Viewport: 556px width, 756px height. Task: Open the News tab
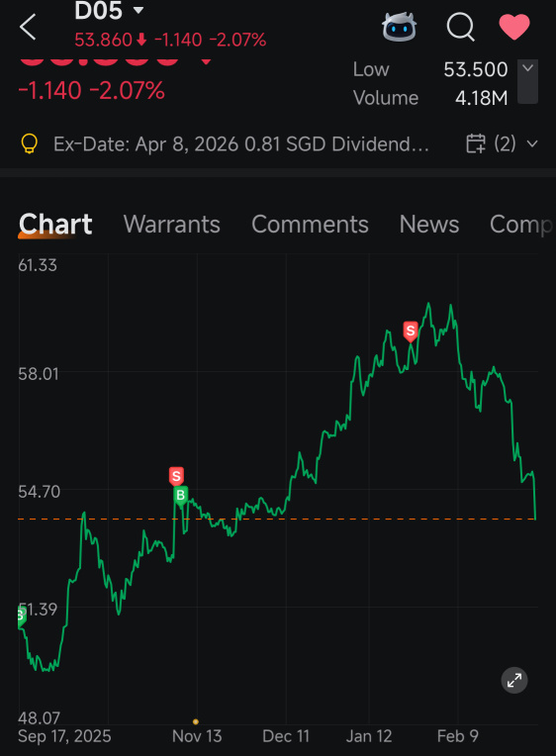point(429,225)
